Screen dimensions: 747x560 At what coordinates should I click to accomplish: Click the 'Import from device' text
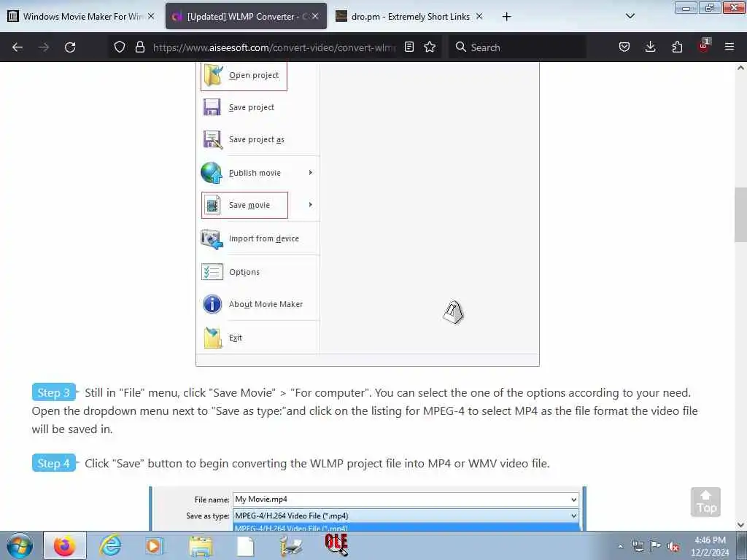[x=264, y=238]
